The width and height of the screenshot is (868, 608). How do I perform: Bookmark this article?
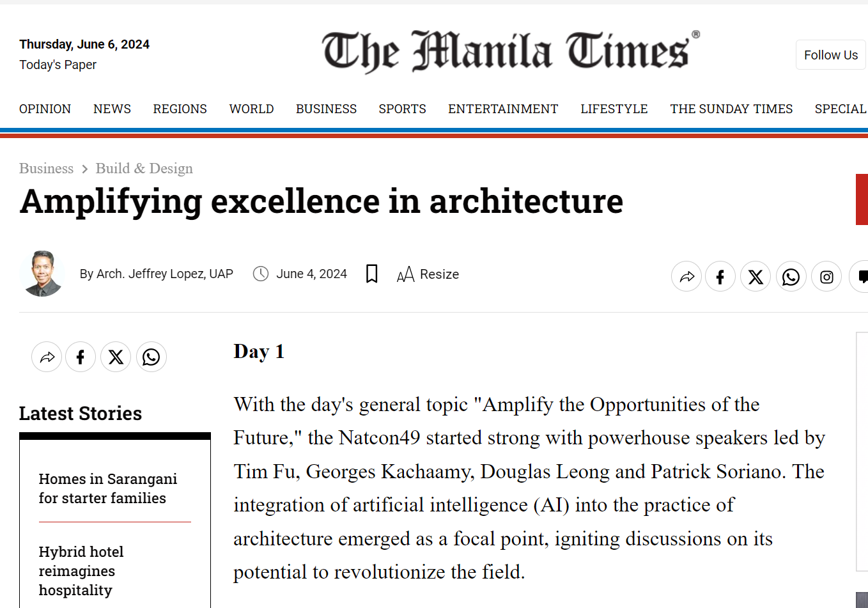(x=371, y=274)
